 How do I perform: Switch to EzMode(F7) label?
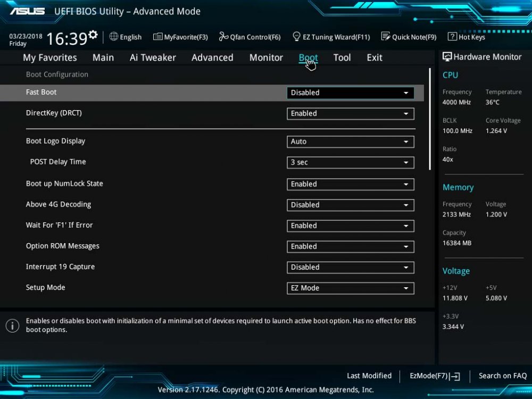[429, 376]
